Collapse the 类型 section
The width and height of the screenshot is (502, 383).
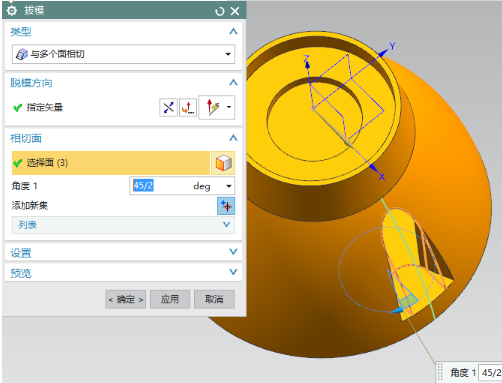tap(233, 31)
